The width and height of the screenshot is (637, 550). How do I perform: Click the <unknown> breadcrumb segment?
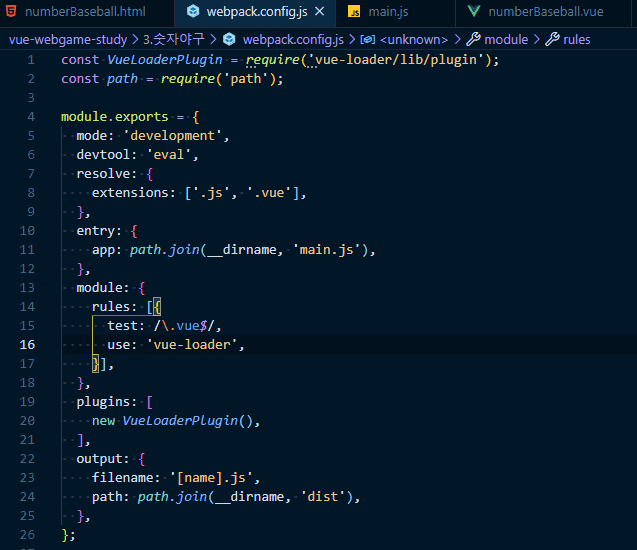click(x=414, y=40)
